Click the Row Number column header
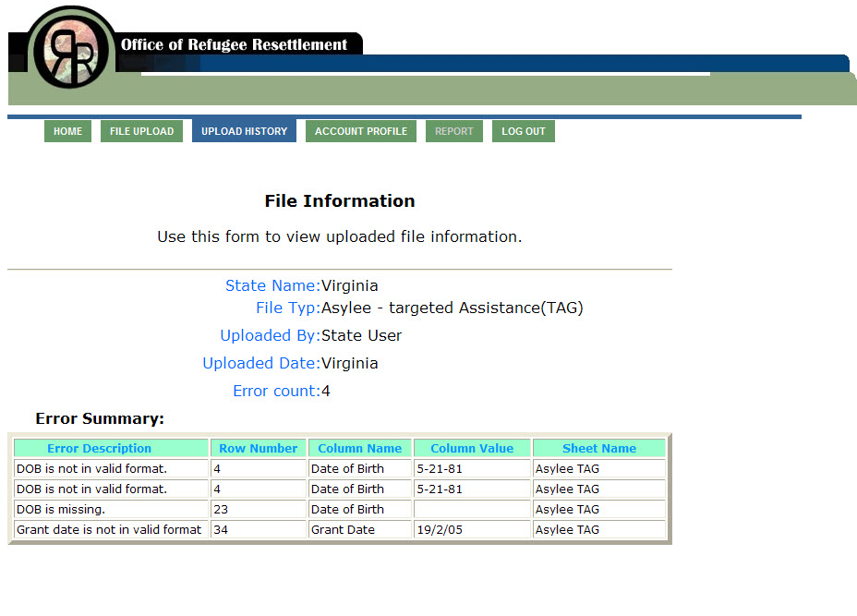This screenshot has height=616, width=857. pyautogui.click(x=258, y=448)
